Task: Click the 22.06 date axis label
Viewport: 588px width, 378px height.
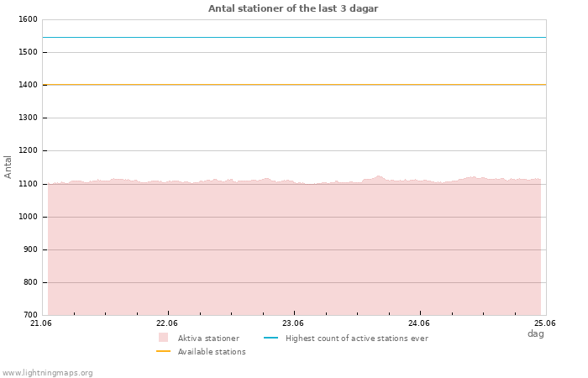Action: click(x=167, y=323)
